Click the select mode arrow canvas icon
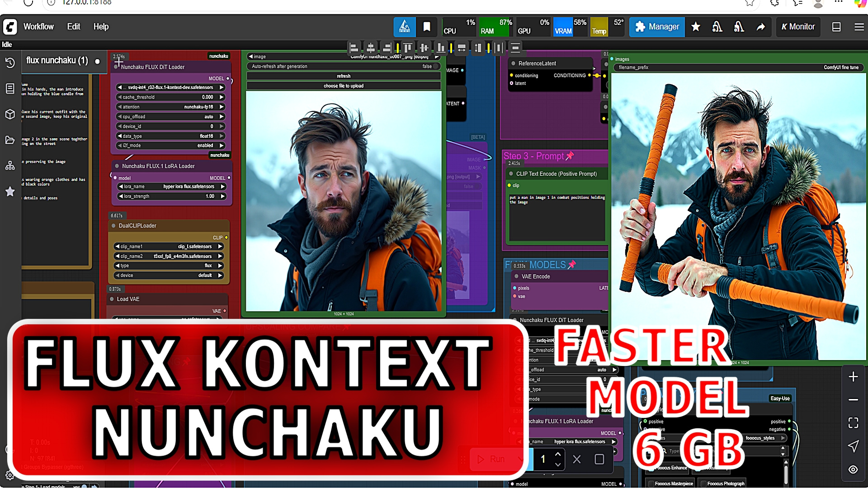 click(x=853, y=446)
